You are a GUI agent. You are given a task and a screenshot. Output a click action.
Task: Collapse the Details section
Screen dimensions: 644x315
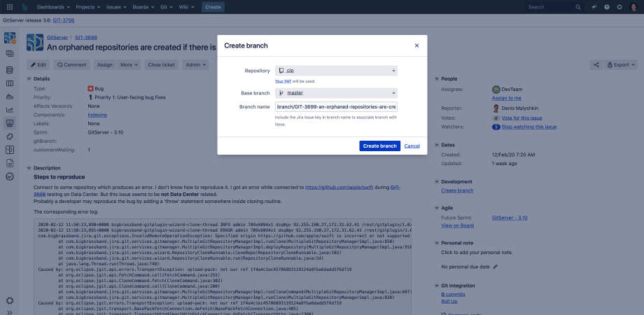click(x=29, y=79)
